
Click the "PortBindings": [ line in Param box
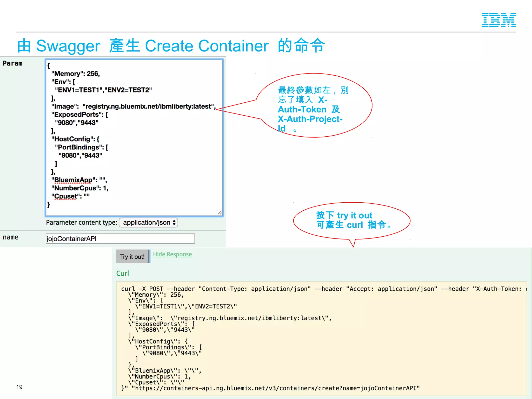click(x=82, y=147)
